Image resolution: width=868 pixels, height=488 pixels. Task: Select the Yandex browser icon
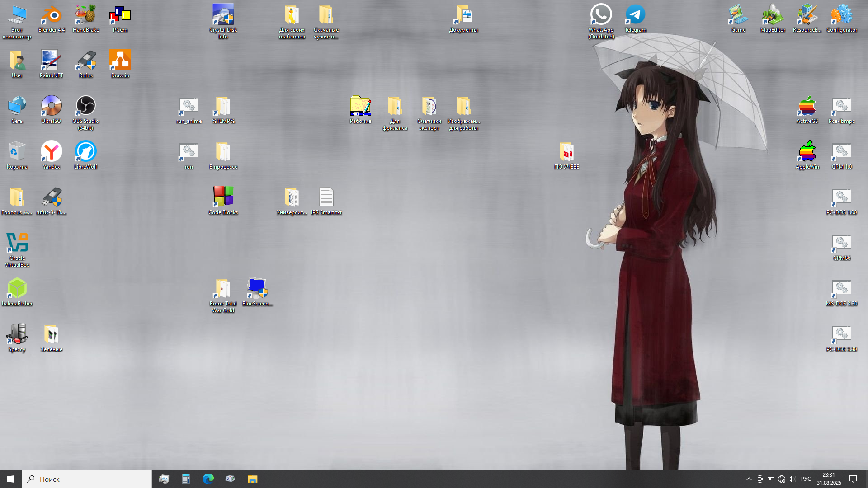pos(51,155)
